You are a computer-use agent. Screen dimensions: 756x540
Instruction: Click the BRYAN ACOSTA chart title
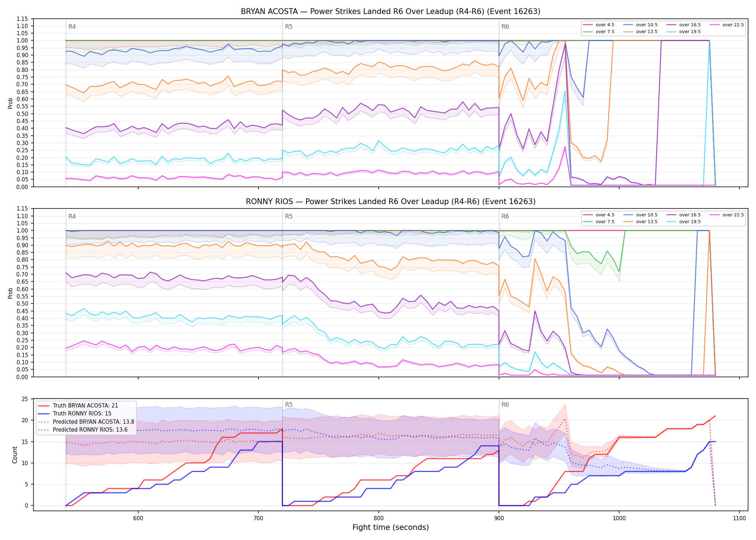point(391,12)
